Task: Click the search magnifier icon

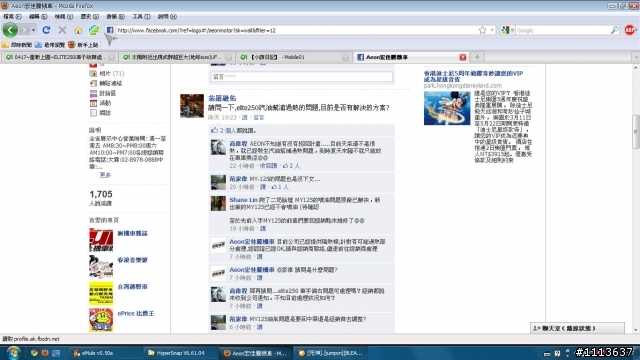Action: tap(614, 30)
